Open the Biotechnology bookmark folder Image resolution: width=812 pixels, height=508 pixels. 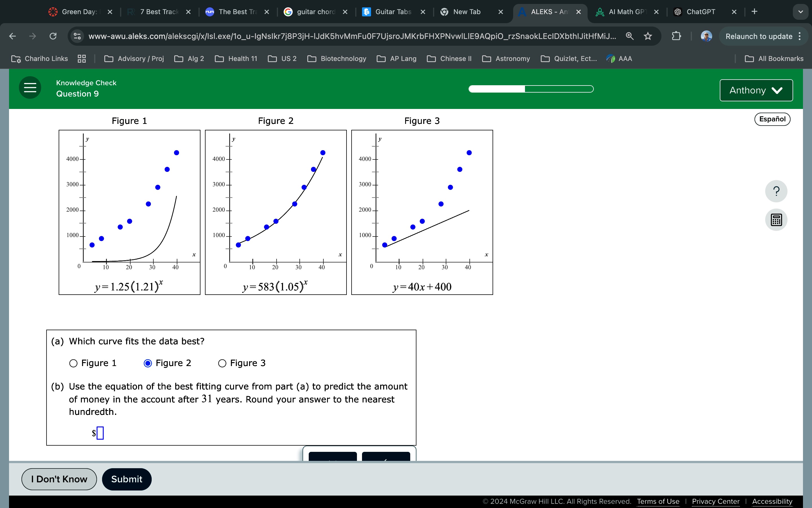[337, 59]
